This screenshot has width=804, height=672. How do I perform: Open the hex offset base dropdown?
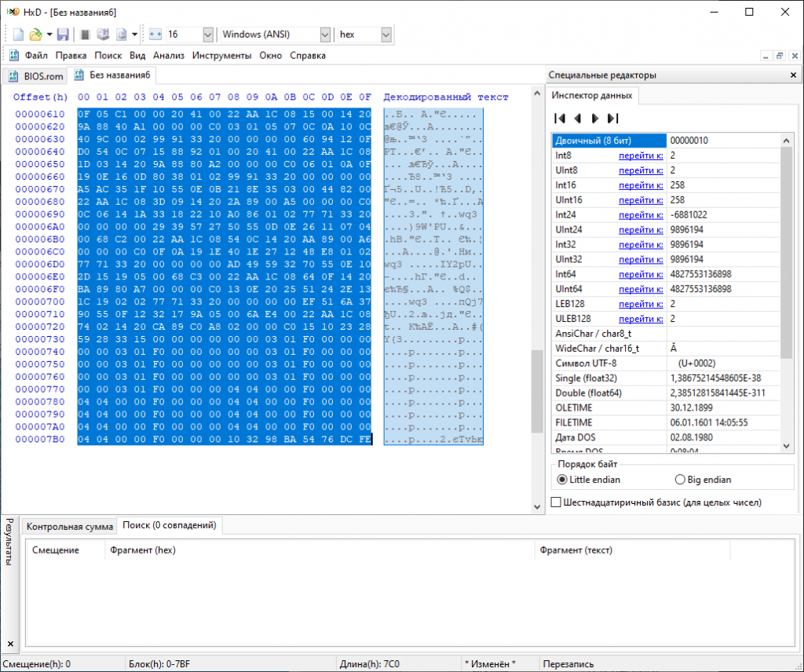tap(386, 35)
